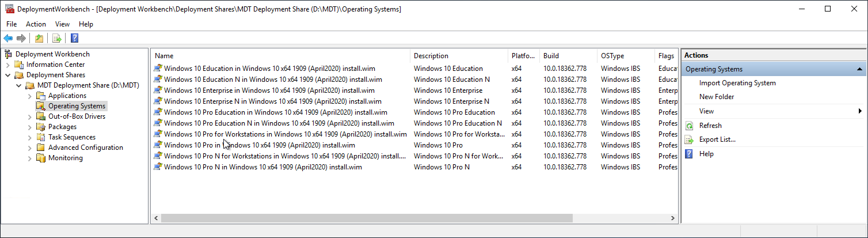Screen dimensions: 868x238
Task: Collapse the MDT Deployment Share node
Action: [x=19, y=85]
